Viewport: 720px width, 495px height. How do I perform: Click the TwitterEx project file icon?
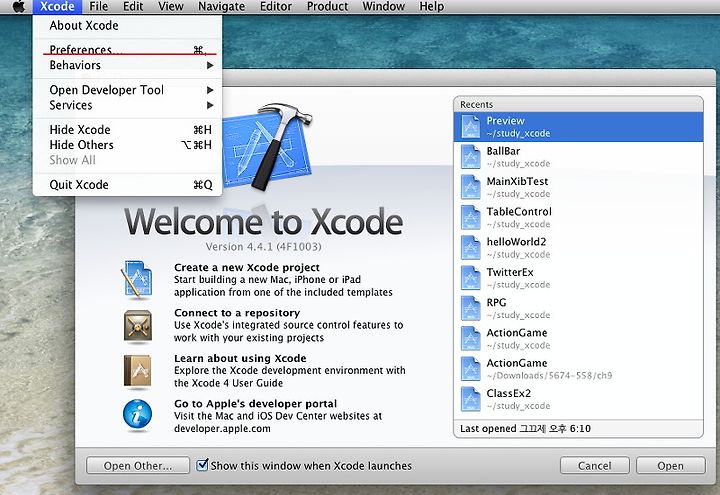point(471,278)
